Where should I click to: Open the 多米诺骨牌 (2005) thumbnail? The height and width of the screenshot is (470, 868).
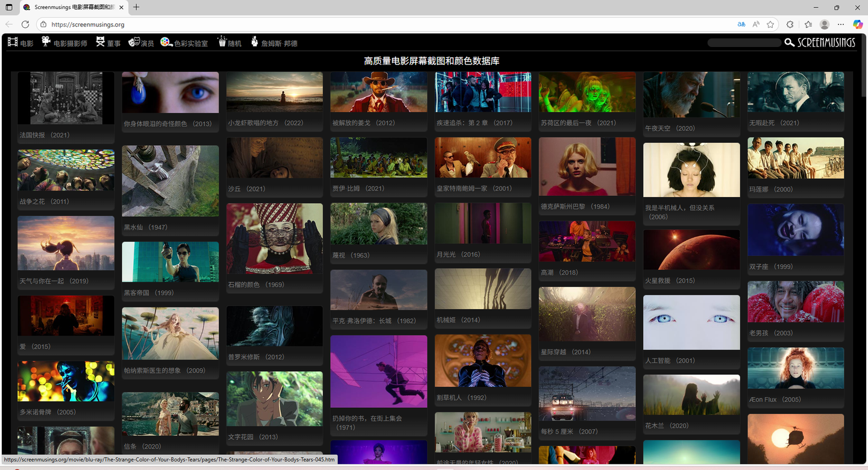[x=66, y=381]
